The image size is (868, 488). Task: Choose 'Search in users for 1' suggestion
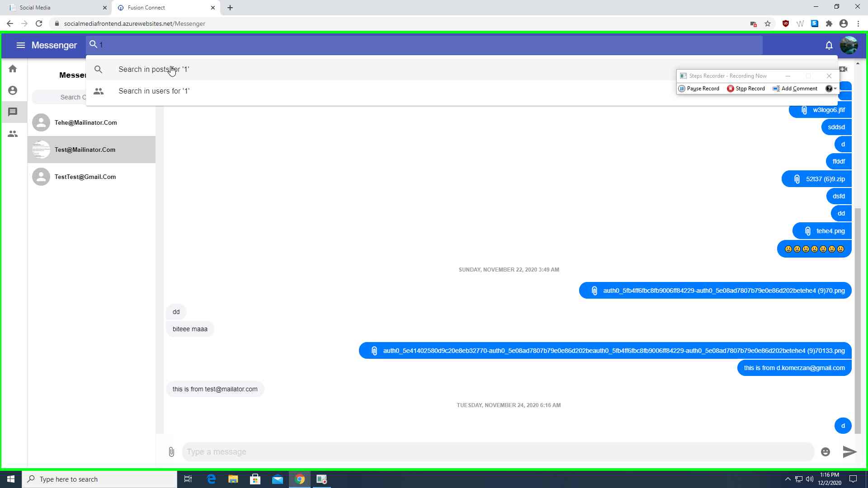click(x=462, y=91)
